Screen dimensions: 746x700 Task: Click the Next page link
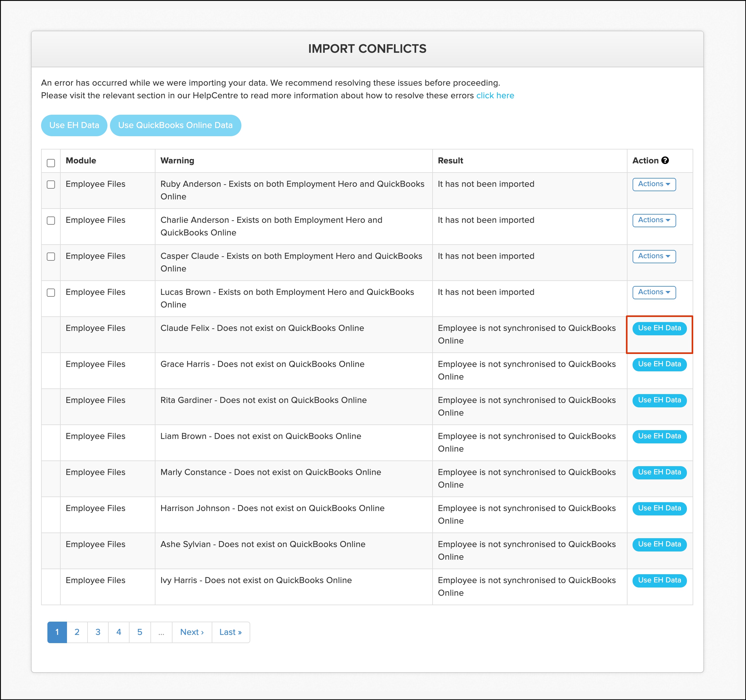click(x=192, y=632)
